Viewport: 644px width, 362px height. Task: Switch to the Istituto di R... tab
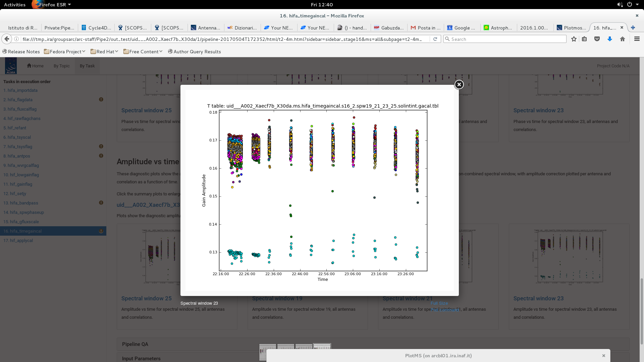pyautogui.click(x=22, y=27)
